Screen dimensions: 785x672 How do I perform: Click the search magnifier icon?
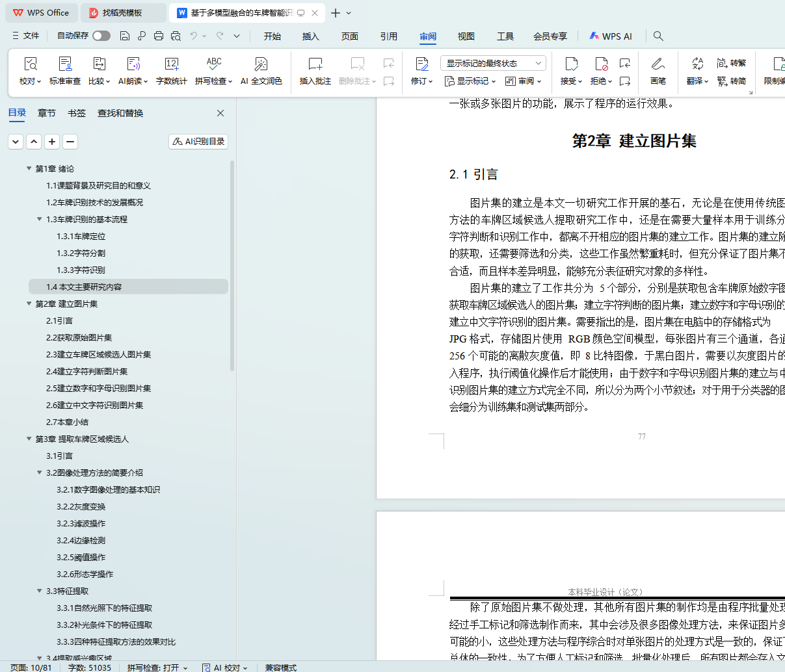pyautogui.click(x=658, y=36)
